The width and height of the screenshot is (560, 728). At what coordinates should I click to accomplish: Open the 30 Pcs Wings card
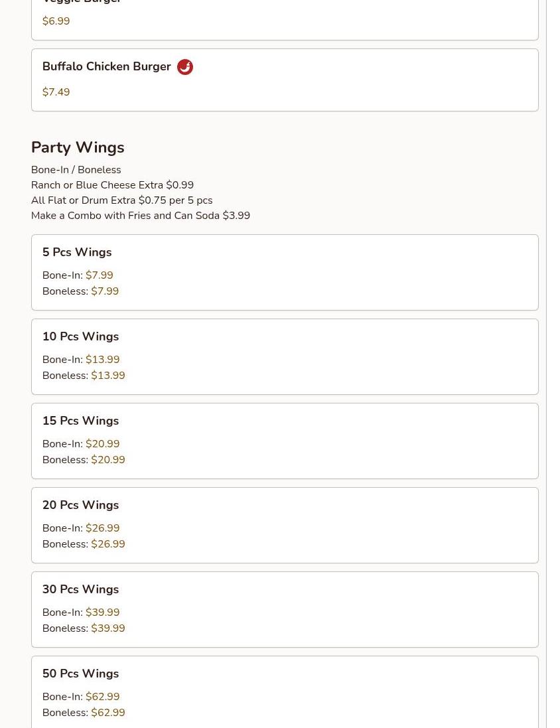click(x=285, y=610)
